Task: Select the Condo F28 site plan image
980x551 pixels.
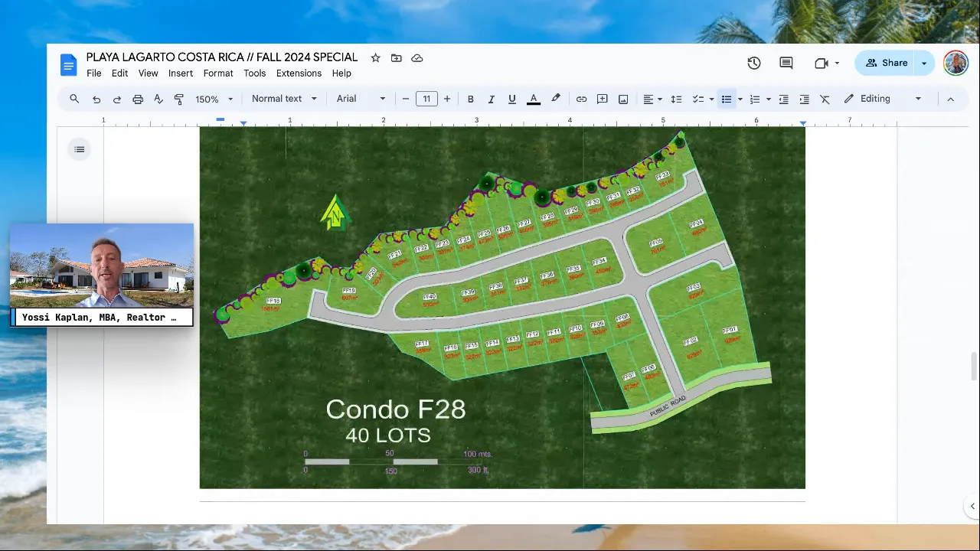Action: pyautogui.click(x=502, y=308)
